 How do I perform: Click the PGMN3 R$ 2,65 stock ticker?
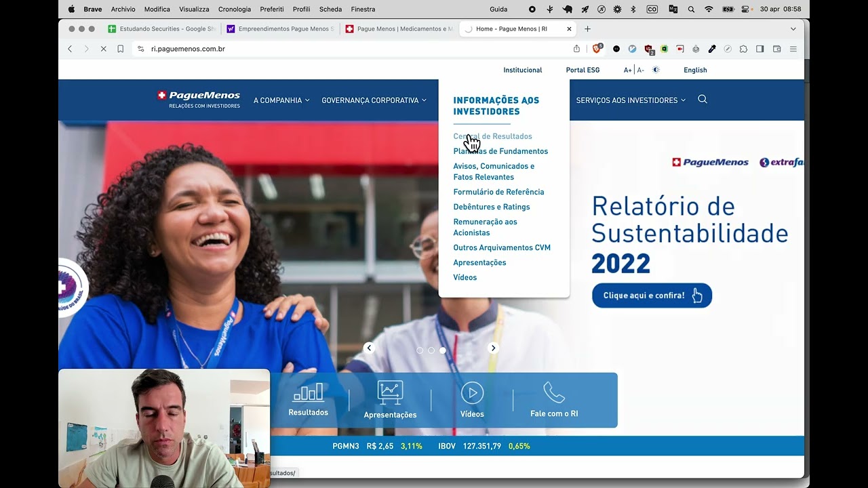pos(377,446)
